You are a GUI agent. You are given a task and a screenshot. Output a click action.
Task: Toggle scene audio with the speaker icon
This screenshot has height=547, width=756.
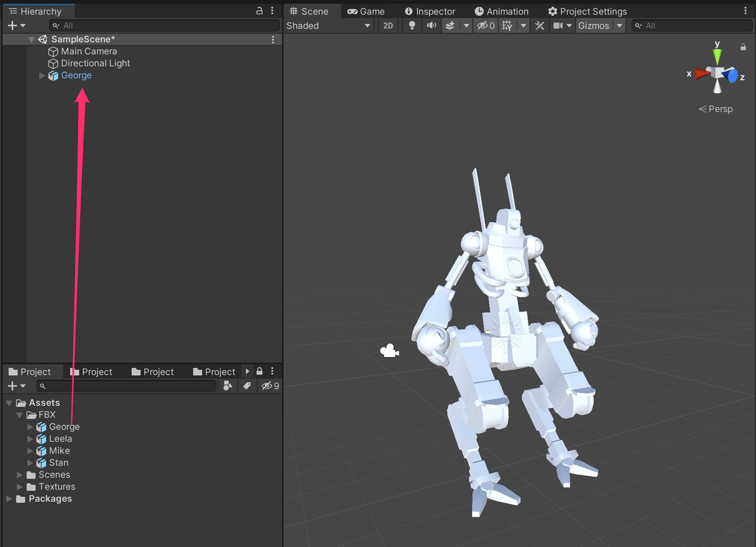(432, 26)
